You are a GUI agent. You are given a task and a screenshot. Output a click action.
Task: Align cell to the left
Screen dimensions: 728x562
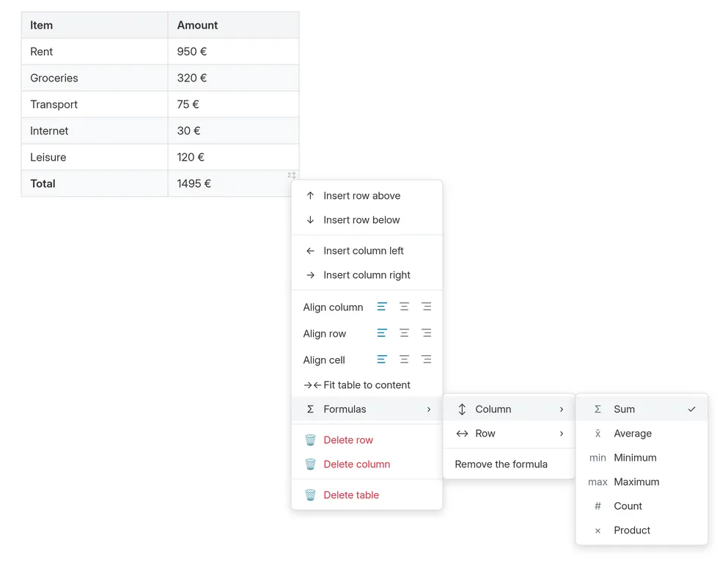[382, 360]
